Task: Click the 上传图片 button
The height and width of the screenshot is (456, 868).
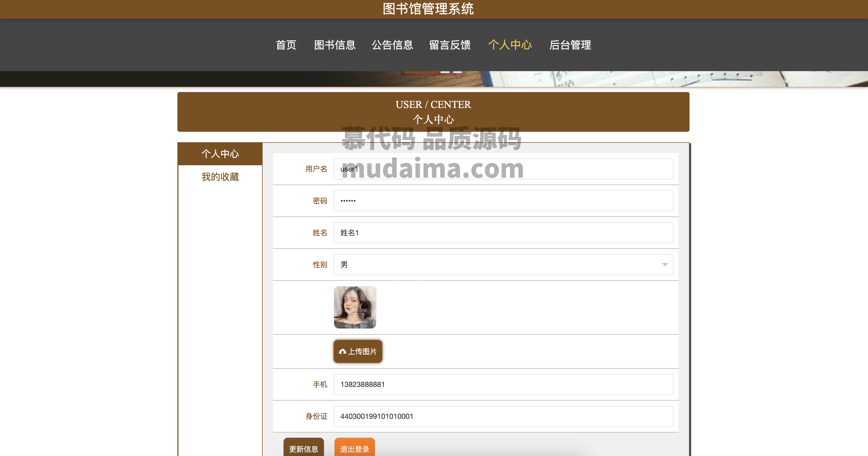Action: 357,351
